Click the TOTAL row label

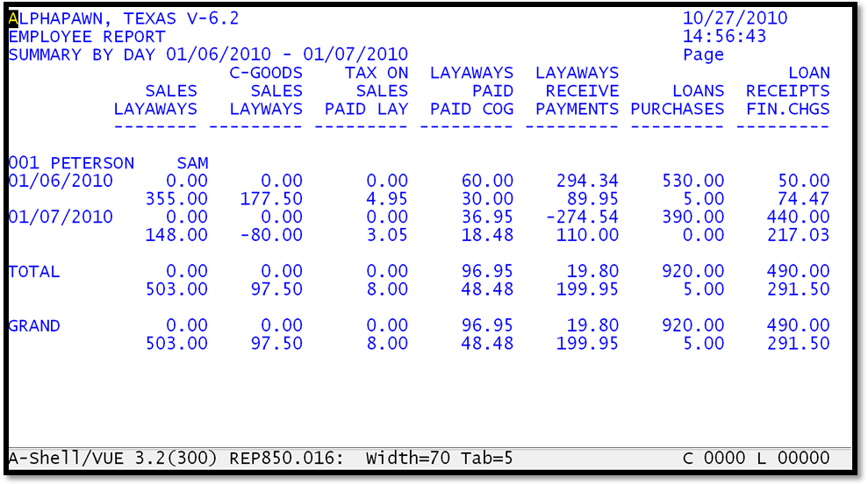click(x=34, y=272)
